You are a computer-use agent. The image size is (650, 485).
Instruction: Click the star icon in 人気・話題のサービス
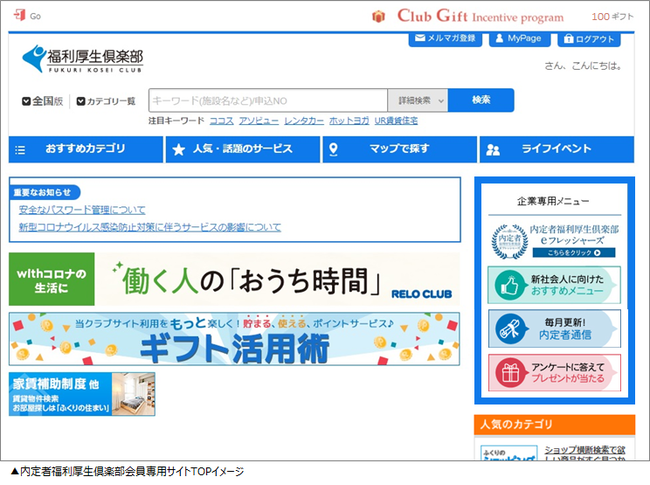coord(179,149)
